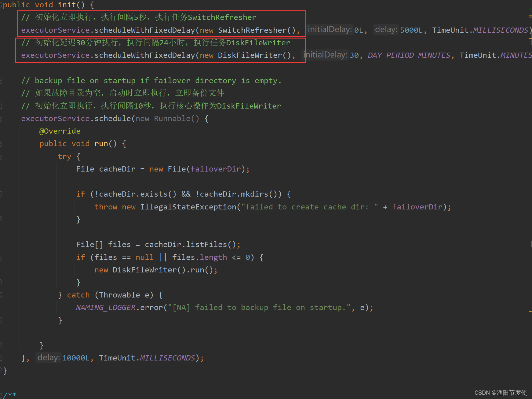Click the comment starting with 如果故障目录为空
The width and height of the screenshot is (532, 399).
pos(123,93)
